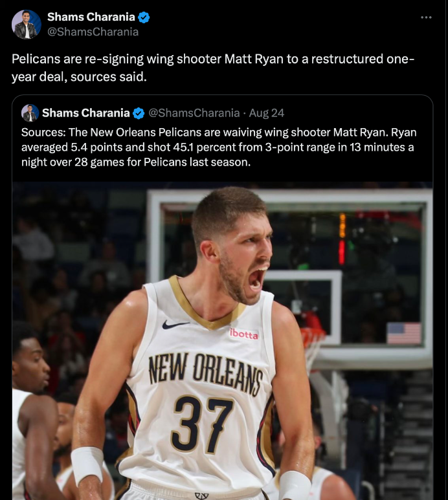Open quoted tweet's 'Shams Charania' name

point(86,113)
